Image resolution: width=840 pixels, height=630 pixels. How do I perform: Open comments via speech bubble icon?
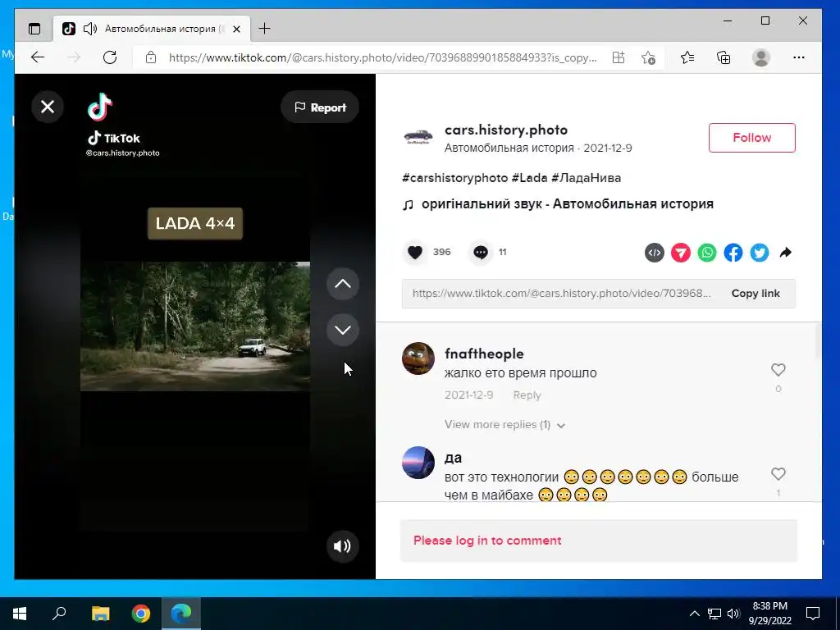coord(481,253)
